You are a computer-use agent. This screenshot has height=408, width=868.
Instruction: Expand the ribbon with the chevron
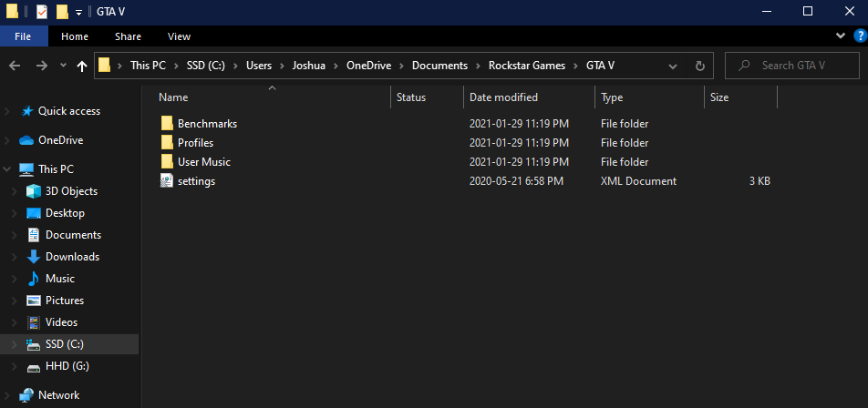coord(841,36)
